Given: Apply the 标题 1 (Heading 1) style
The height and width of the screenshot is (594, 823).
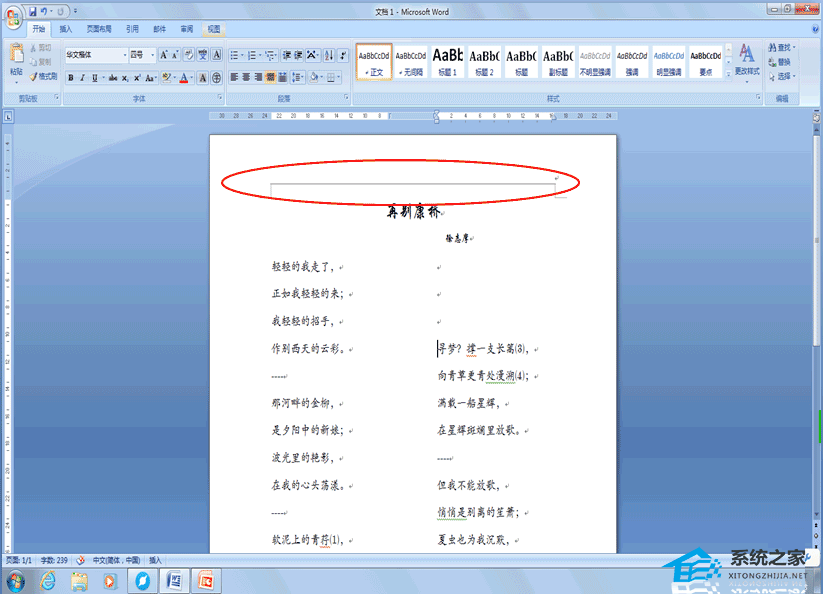Looking at the screenshot, I should pyautogui.click(x=448, y=62).
